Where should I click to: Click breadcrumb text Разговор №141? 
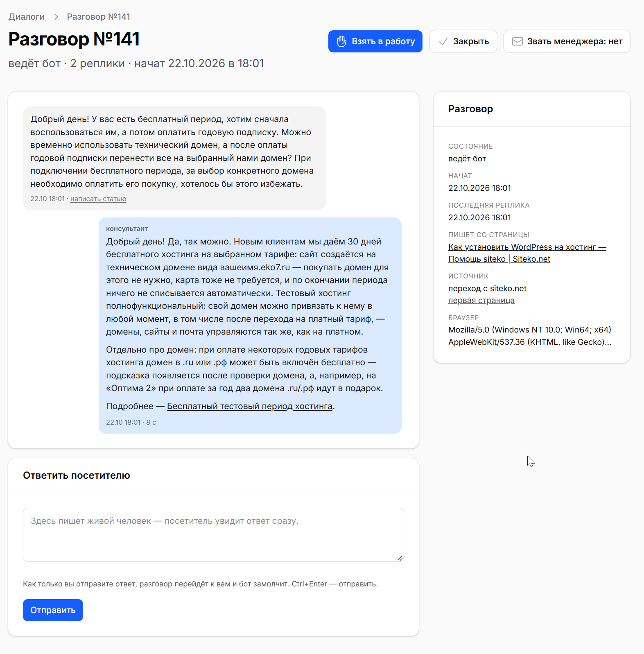click(x=99, y=17)
